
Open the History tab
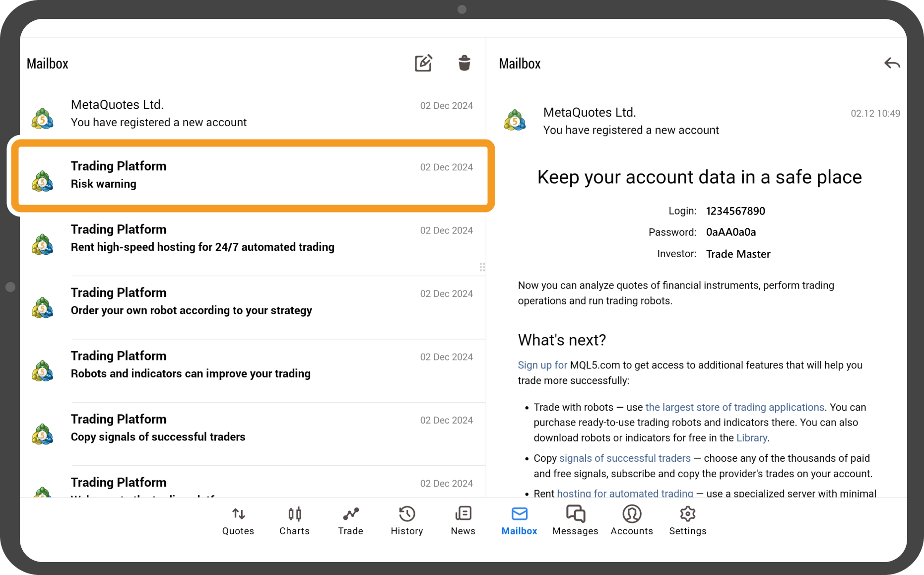[x=406, y=520]
